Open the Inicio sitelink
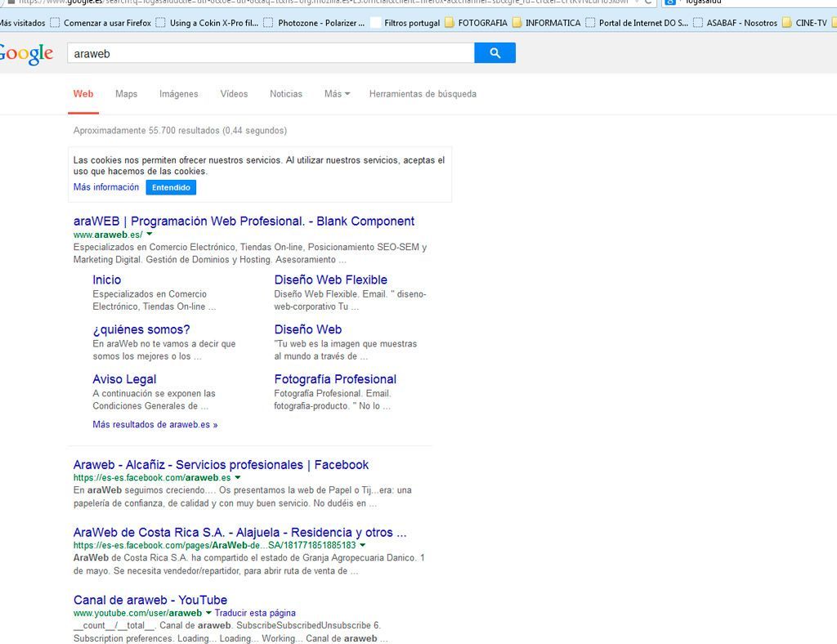 click(107, 280)
